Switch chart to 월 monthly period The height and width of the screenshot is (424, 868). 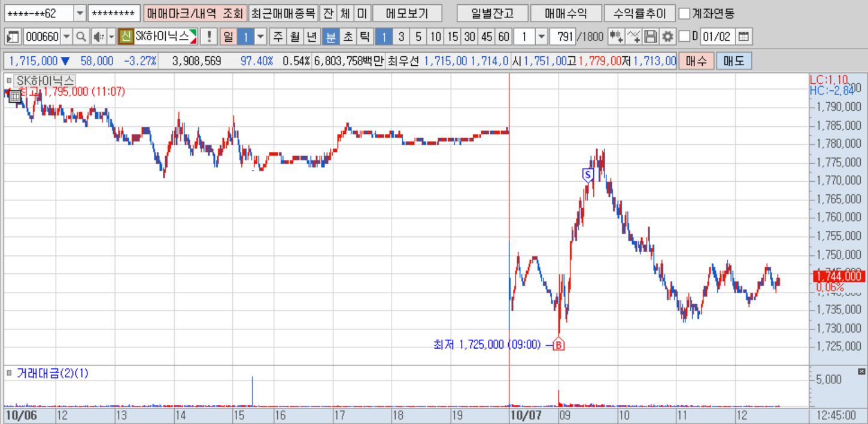(295, 36)
